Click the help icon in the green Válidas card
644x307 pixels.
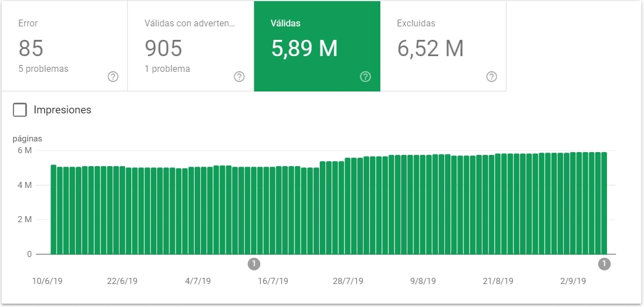365,77
